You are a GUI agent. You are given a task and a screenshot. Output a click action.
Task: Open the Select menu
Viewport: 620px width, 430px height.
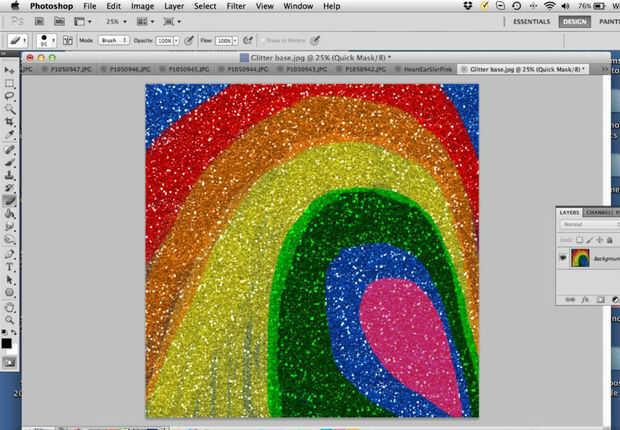(x=205, y=6)
